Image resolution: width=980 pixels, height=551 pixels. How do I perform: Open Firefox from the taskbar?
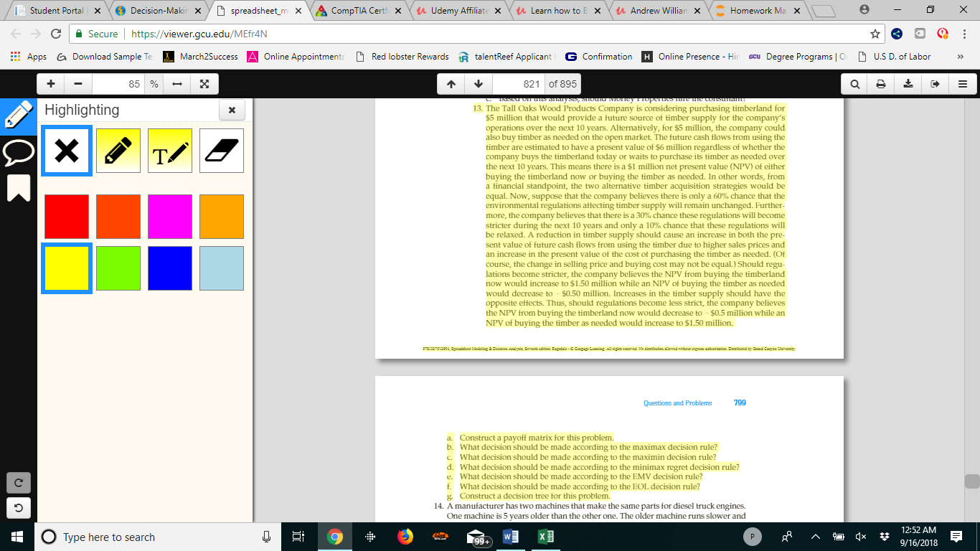click(405, 537)
